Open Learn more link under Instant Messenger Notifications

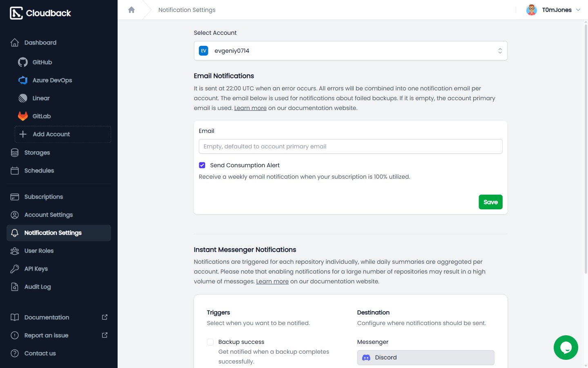(272, 281)
